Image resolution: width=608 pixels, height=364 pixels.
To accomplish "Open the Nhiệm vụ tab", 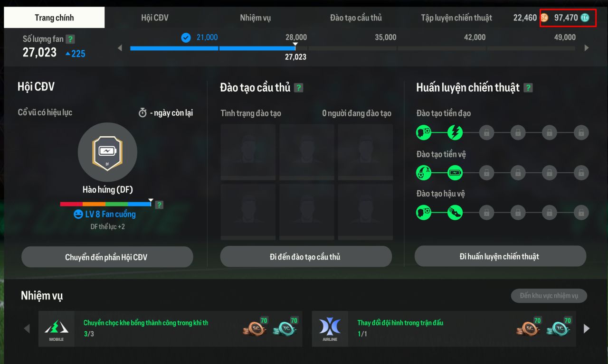I will point(256,18).
